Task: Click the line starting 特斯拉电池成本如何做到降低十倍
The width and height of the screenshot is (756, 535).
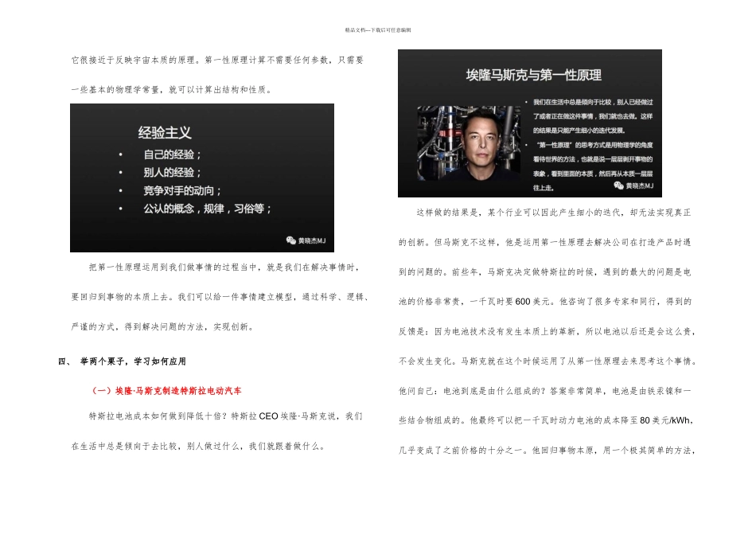Action: pyautogui.click(x=226, y=416)
